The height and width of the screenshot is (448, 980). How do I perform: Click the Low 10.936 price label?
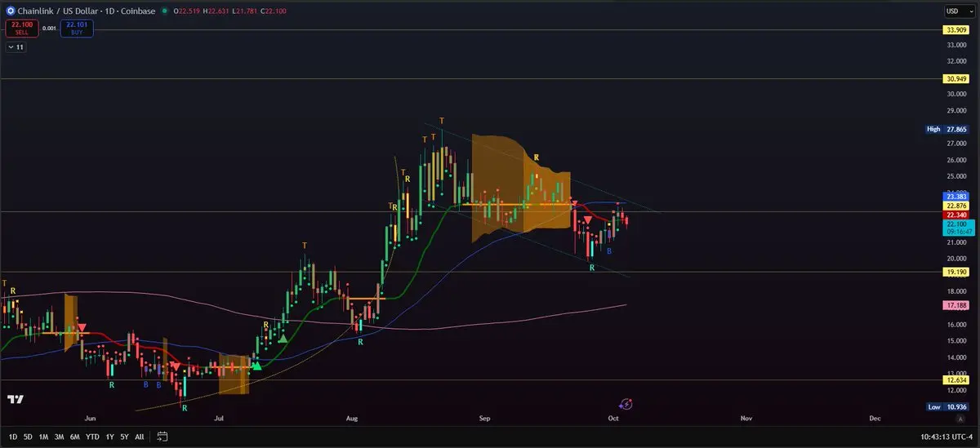(x=947, y=406)
